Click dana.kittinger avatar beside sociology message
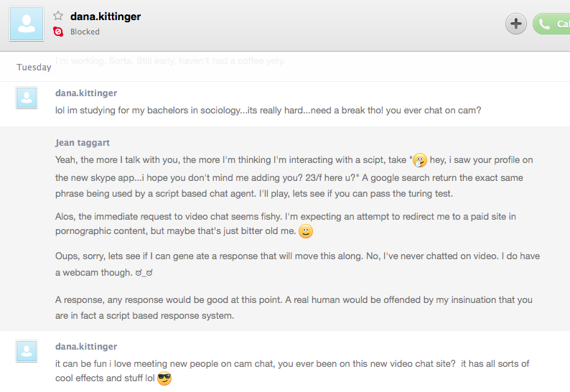Image resolution: width=570 pixels, height=392 pixels. 27,98
